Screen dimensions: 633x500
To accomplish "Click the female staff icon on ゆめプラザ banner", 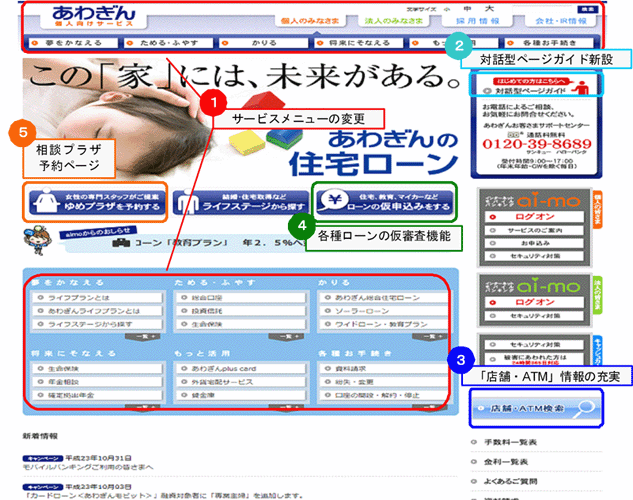I will 46,201.
